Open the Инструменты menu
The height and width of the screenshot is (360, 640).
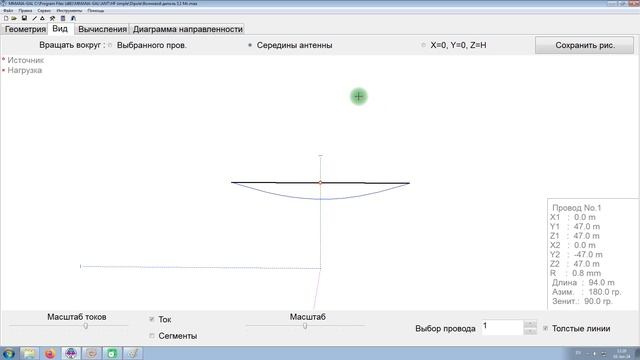click(69, 11)
